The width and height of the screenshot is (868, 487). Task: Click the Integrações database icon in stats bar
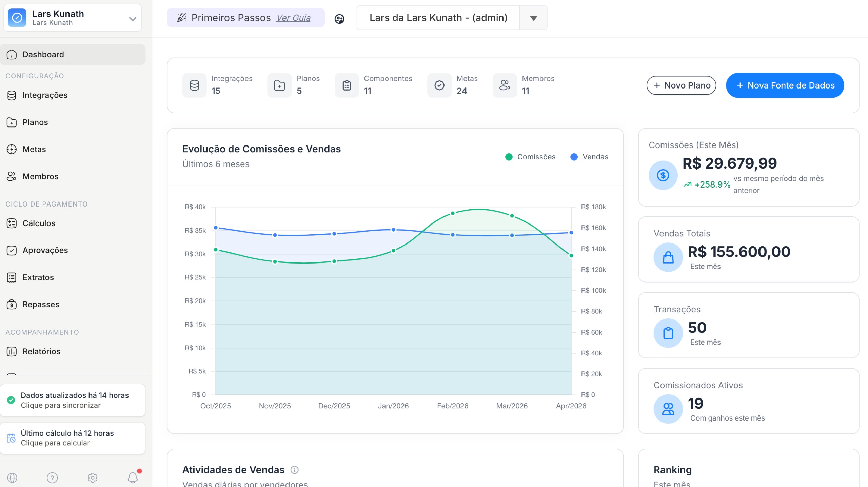(x=194, y=85)
